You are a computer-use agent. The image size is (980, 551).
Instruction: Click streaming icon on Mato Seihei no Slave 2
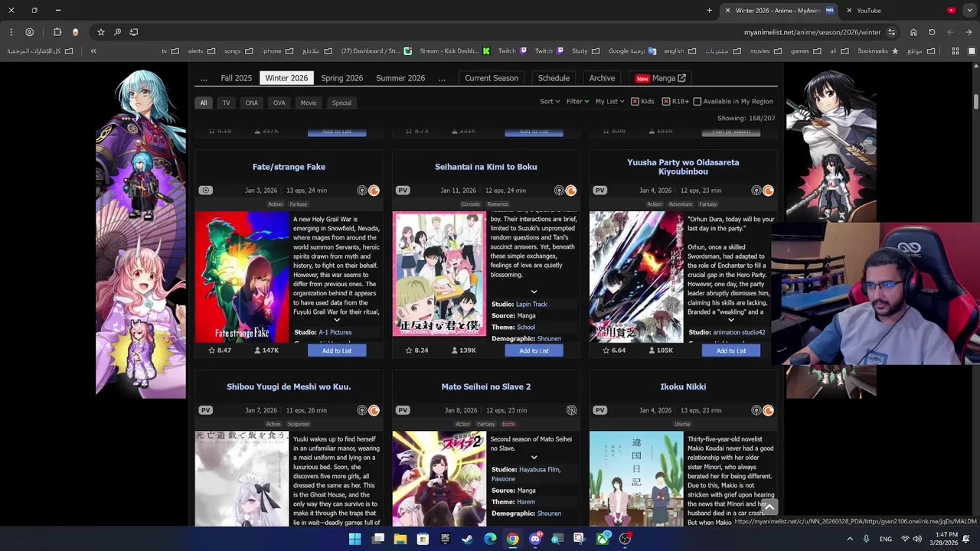571,410
